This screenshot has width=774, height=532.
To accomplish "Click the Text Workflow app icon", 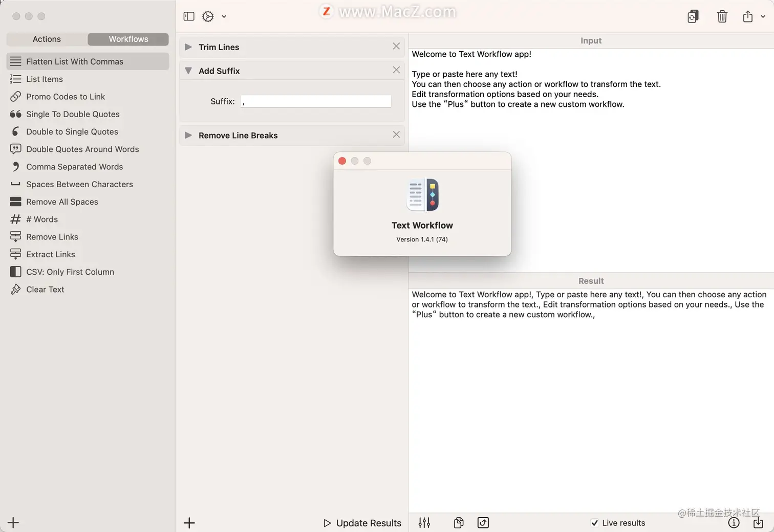I will pyautogui.click(x=422, y=195).
